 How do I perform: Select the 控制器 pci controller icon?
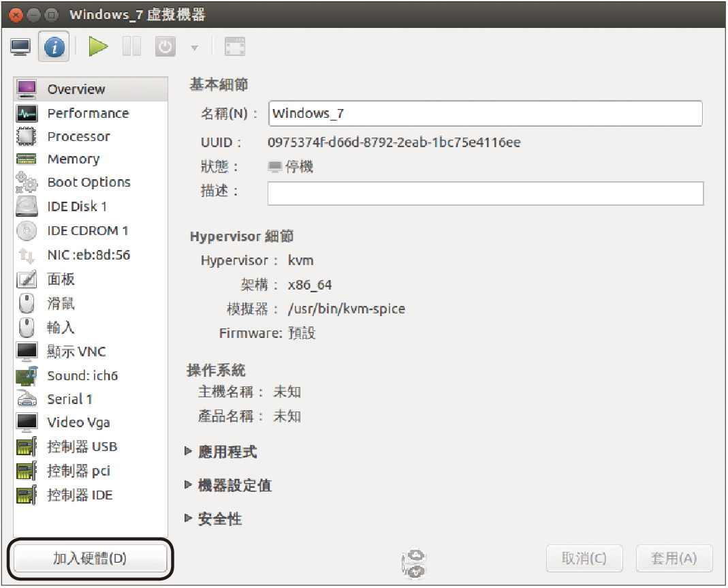tap(27, 471)
